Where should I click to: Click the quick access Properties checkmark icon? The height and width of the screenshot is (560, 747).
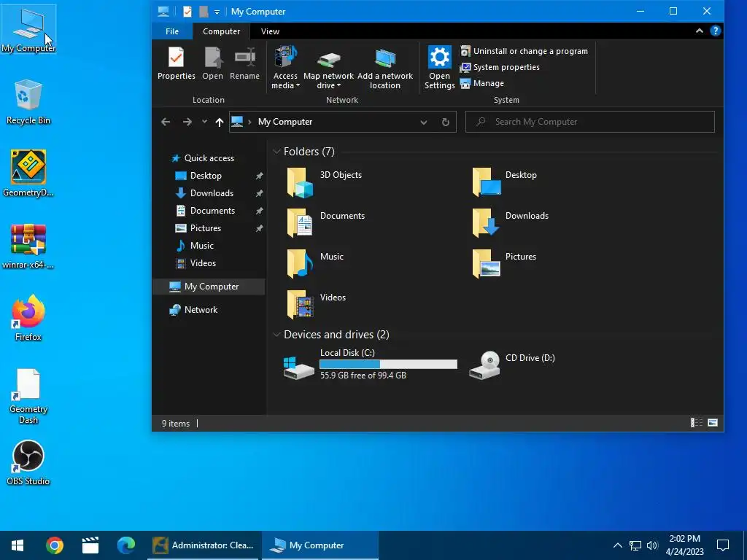pos(187,12)
